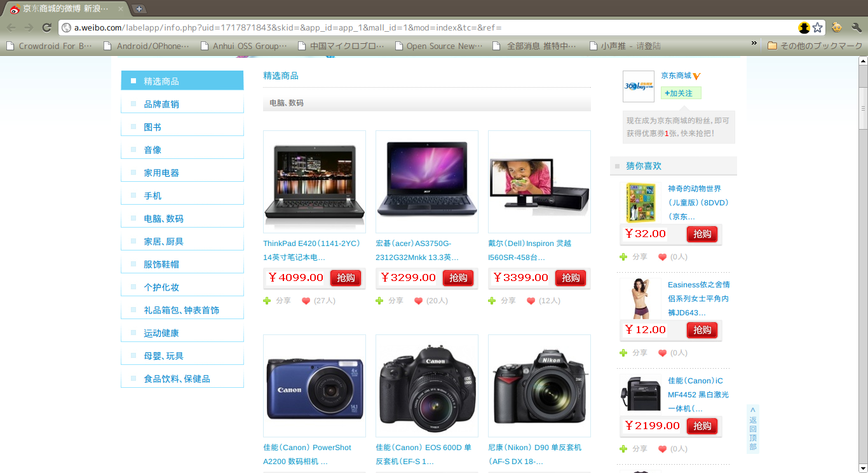
Task: Click the orange V verified badge beside 京东商城
Action: [x=697, y=76]
